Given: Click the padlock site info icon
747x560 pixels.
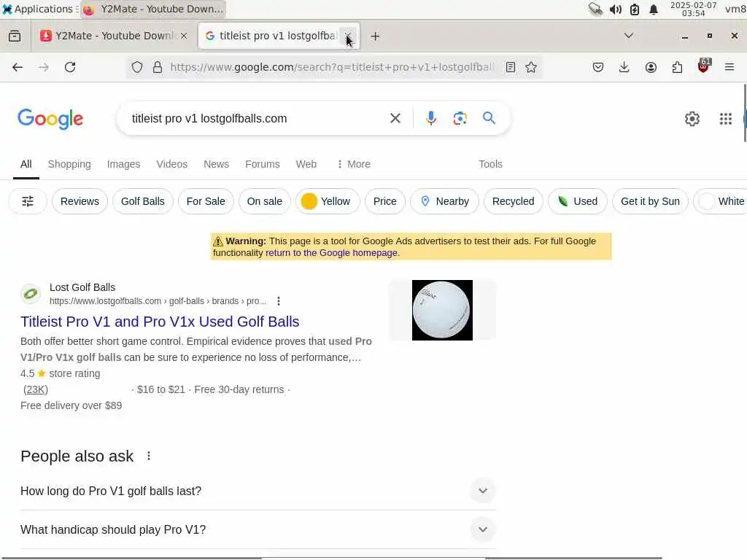Looking at the screenshot, I should coord(158,67).
